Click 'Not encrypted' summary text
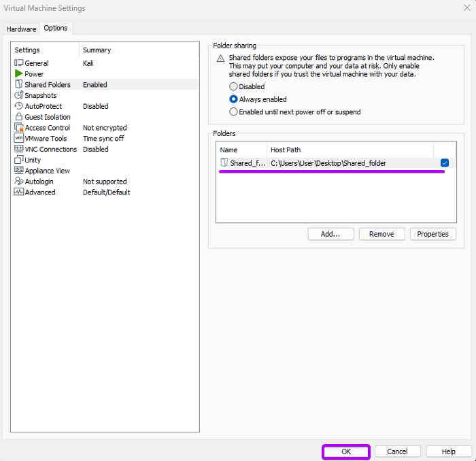Screen dimensions: 476x461 tap(105, 128)
